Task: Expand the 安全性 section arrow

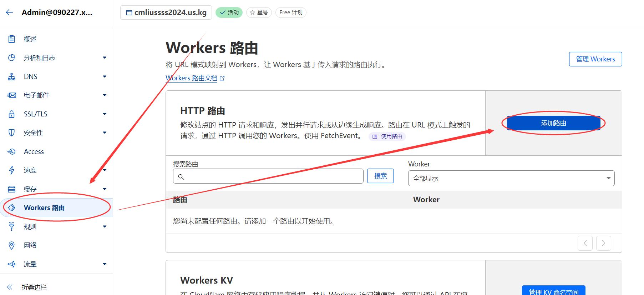Action: (x=105, y=133)
